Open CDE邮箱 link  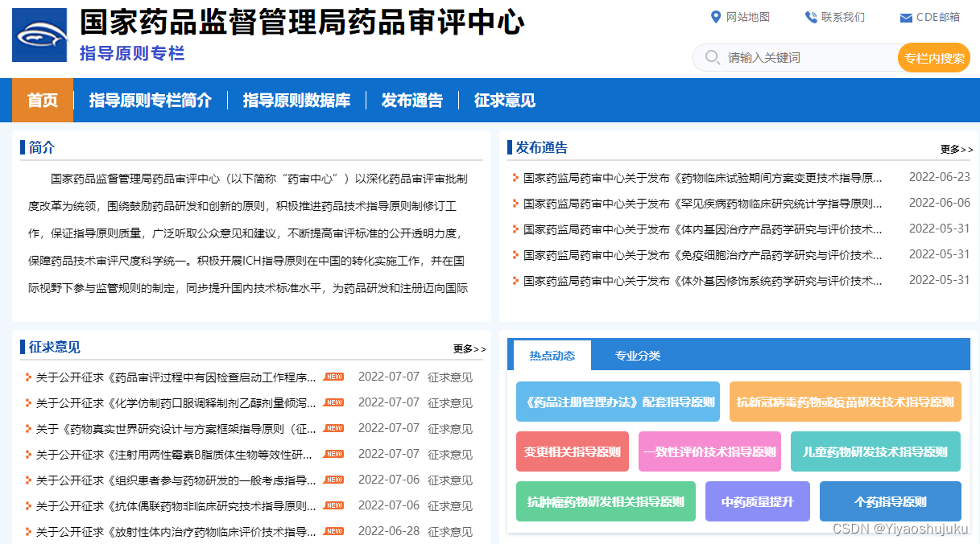[x=937, y=17]
